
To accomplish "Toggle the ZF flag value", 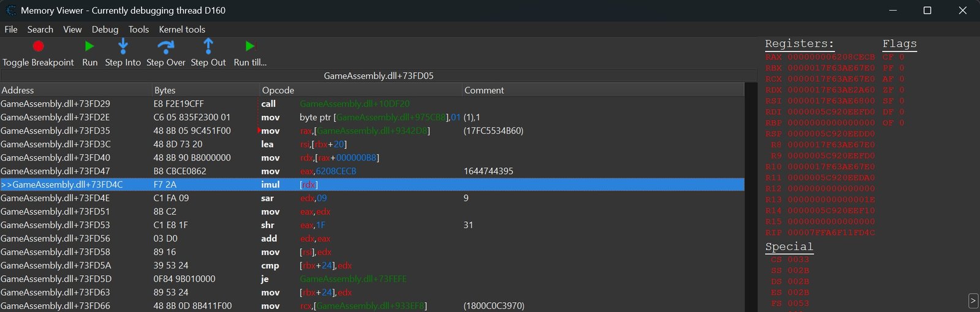I will (x=894, y=90).
